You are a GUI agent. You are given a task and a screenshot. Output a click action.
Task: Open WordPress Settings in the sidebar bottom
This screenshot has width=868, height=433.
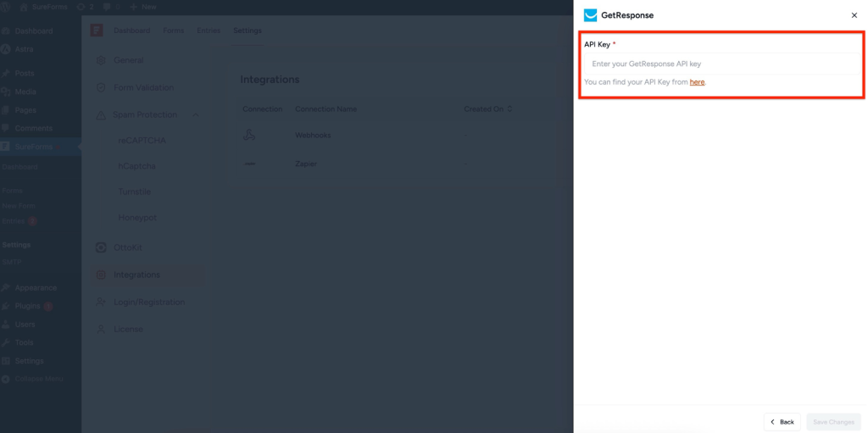click(x=29, y=361)
